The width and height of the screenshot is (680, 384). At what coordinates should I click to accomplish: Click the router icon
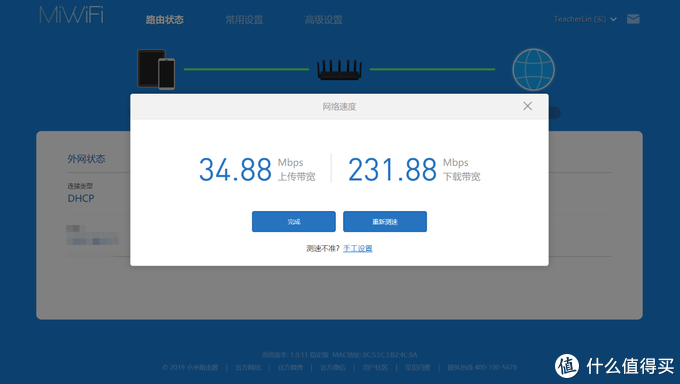point(340,70)
